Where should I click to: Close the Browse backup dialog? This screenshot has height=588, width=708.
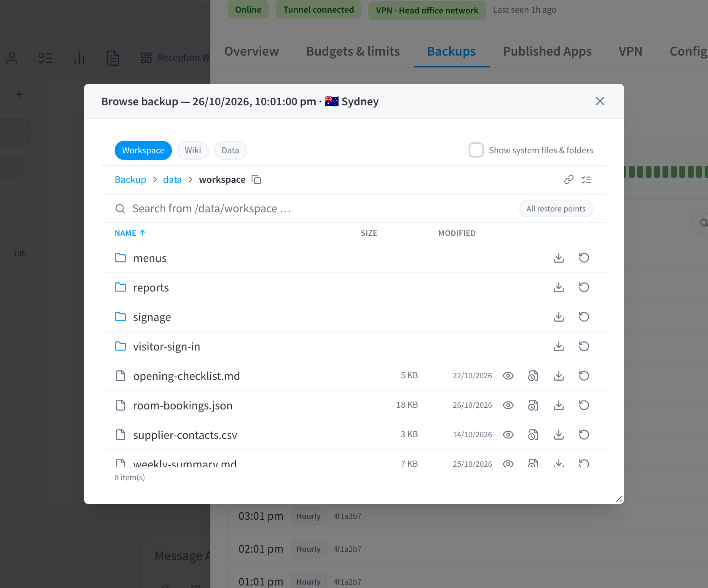pyautogui.click(x=600, y=101)
